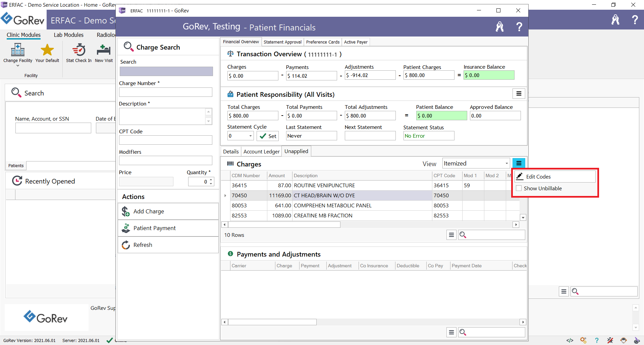Click the Add Charge button
The image size is (644, 345).
coord(168,211)
